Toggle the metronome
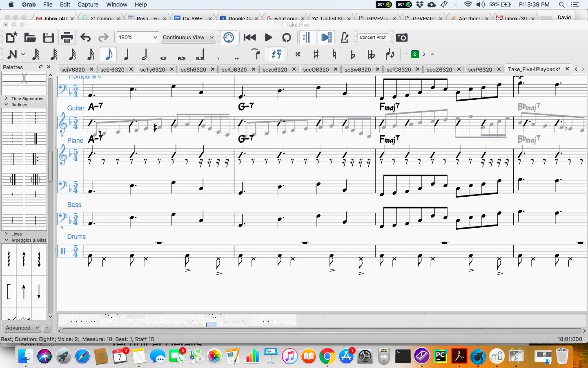 coord(345,38)
